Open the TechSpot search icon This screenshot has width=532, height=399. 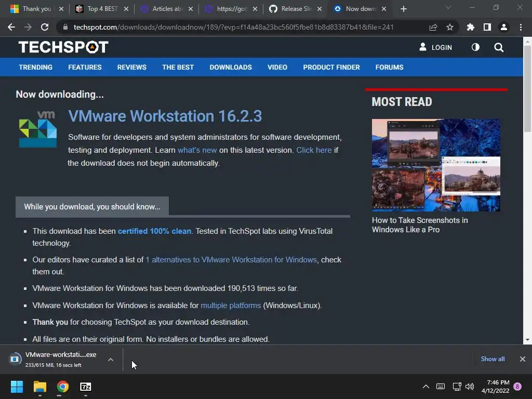[499, 47]
